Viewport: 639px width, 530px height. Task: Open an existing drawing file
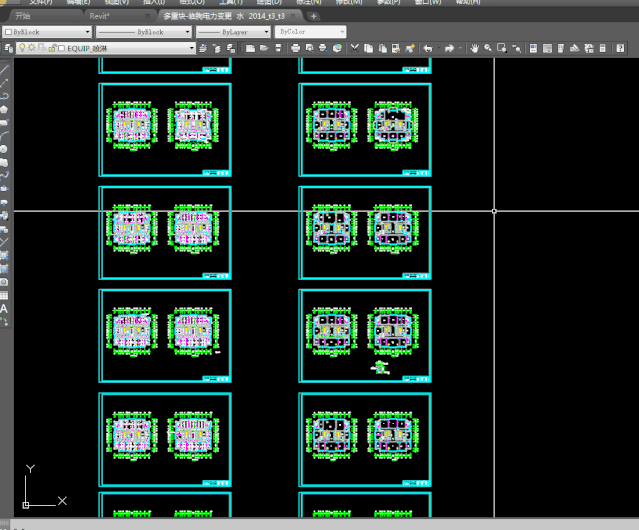tap(264, 48)
